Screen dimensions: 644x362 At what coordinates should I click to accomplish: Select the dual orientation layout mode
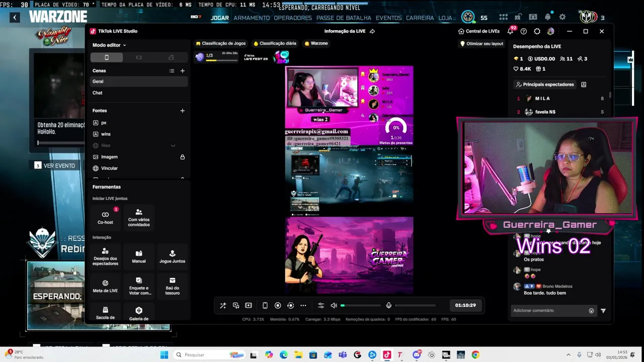(x=171, y=57)
